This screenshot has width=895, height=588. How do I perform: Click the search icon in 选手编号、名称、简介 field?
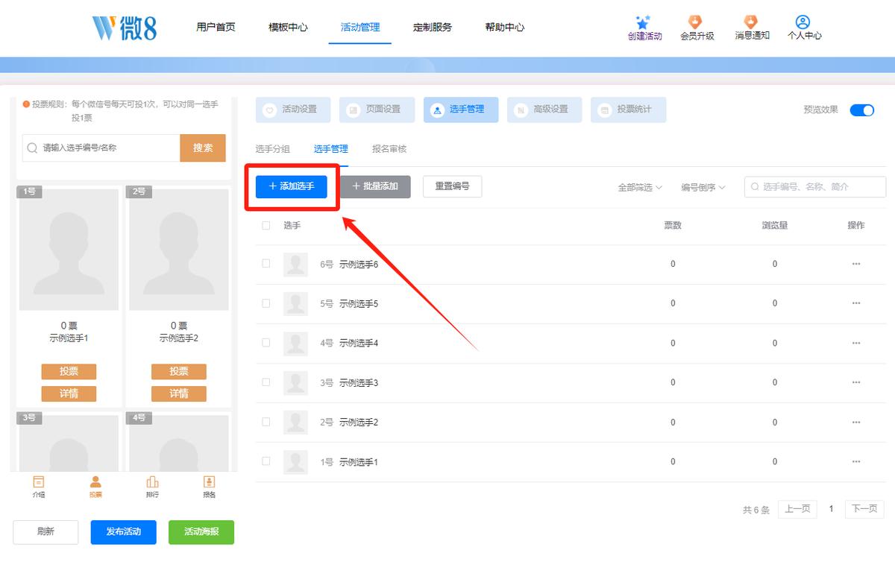tap(756, 187)
